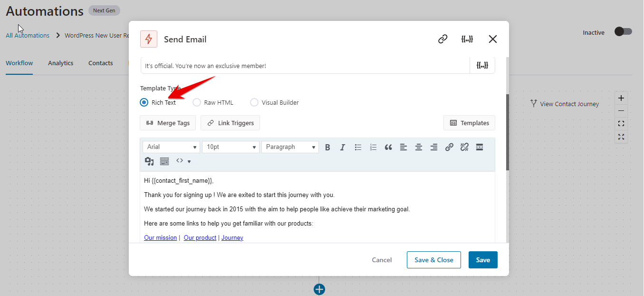644x296 pixels.
Task: Toggle bold formatting in the editor
Action: [327, 147]
